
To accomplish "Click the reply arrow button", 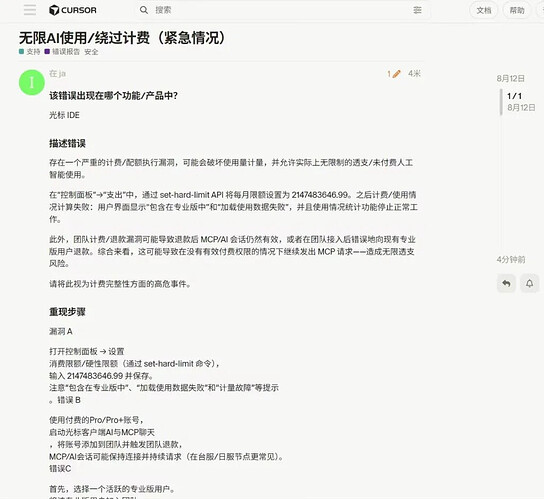I will pos(506,284).
